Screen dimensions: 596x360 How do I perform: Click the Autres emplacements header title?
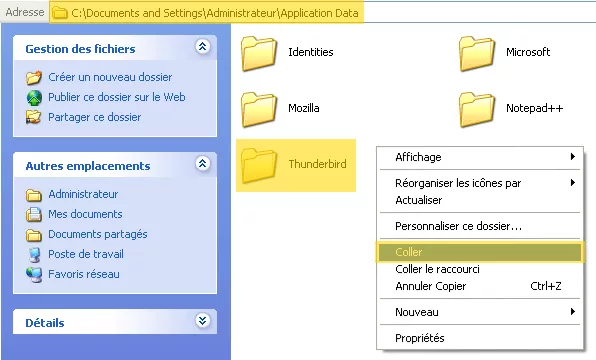(88, 166)
